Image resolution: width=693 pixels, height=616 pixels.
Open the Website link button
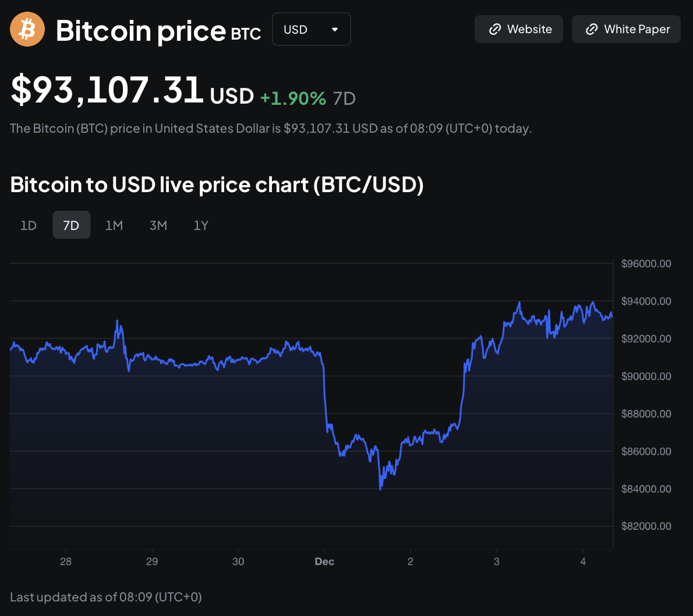(518, 29)
